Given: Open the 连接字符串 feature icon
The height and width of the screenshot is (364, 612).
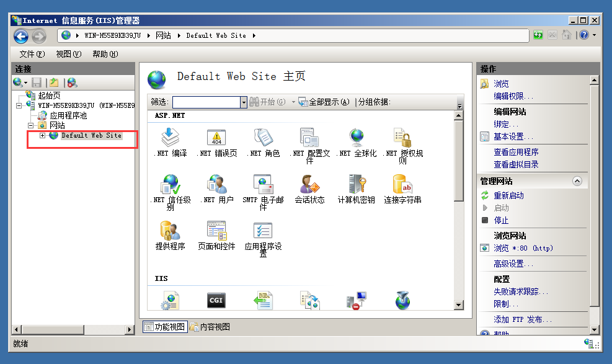Looking at the screenshot, I should [402, 185].
